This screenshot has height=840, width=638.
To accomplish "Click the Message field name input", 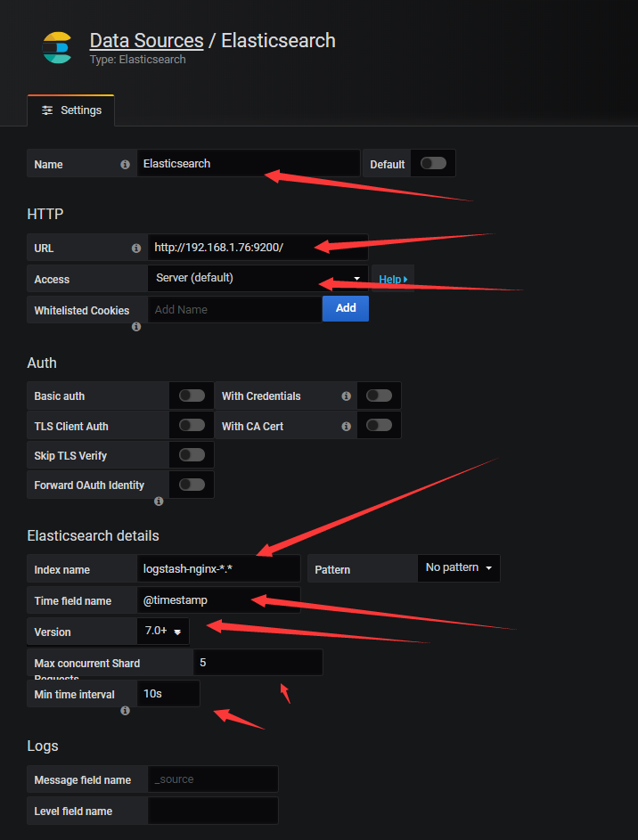I will (213, 779).
